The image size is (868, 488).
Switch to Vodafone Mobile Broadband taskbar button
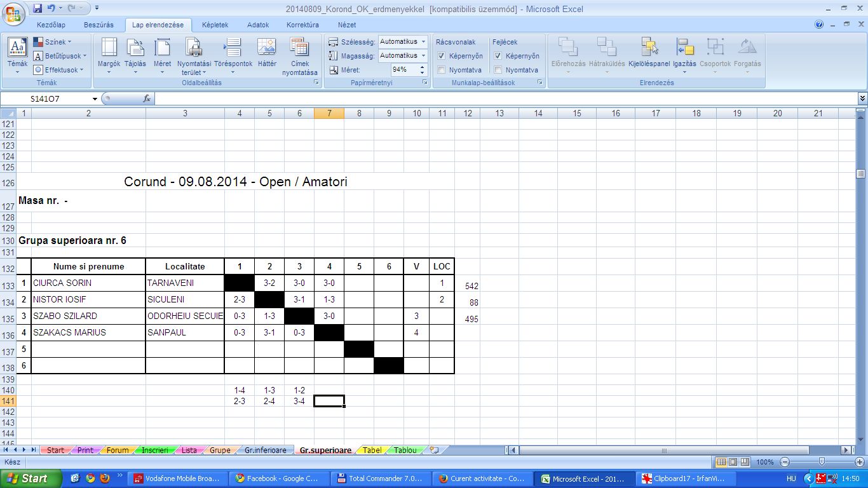[179, 478]
